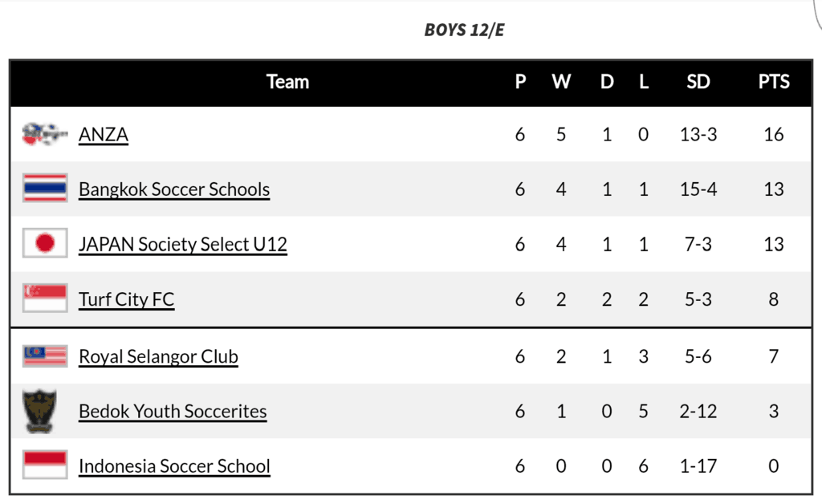Click the Thailand flag icon

pyautogui.click(x=45, y=188)
